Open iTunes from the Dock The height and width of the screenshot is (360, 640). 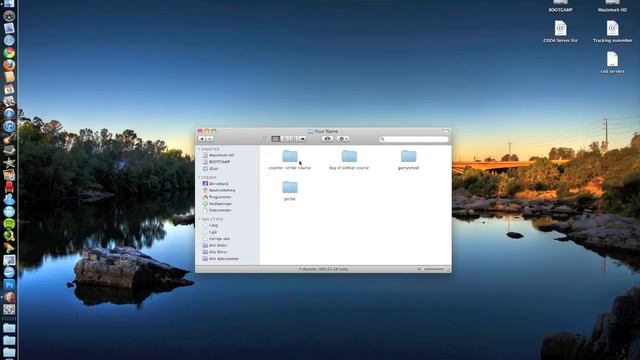[9, 126]
